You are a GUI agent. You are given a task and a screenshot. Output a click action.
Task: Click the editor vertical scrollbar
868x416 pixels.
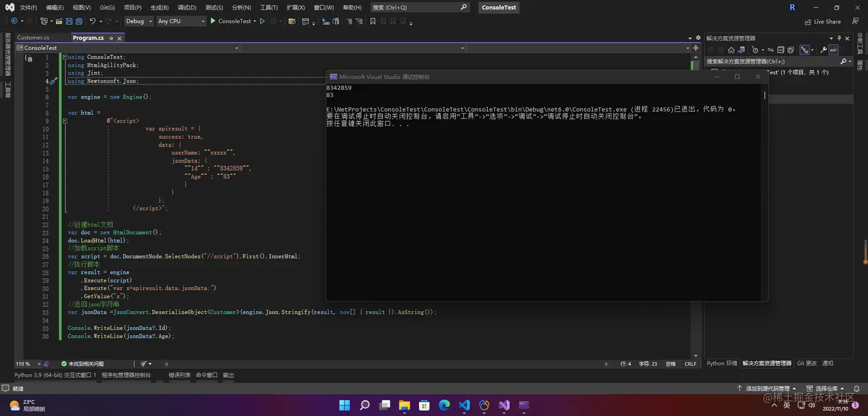click(x=696, y=205)
